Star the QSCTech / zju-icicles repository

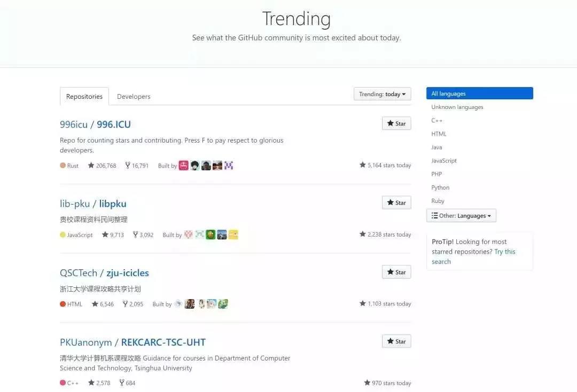396,272
